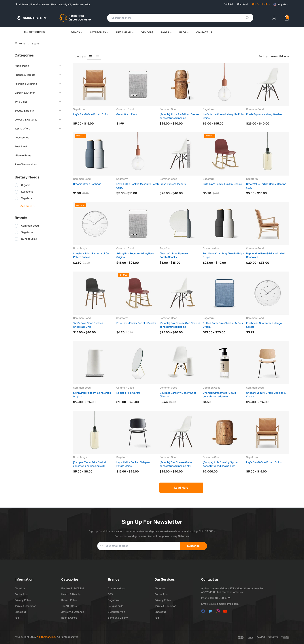Open the shopping cart icon
The width and height of the screenshot is (304, 644).
[287, 18]
